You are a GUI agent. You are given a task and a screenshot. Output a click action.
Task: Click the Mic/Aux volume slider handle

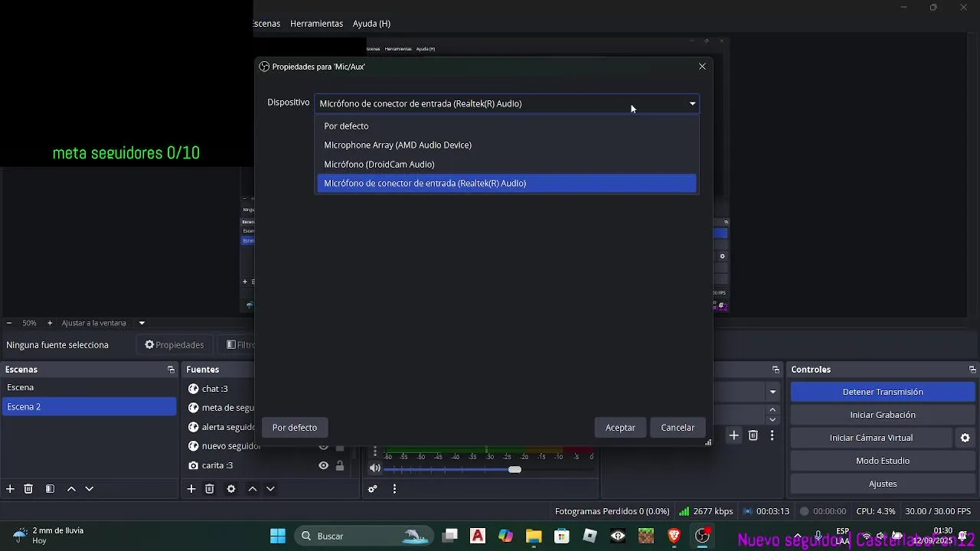(515, 469)
